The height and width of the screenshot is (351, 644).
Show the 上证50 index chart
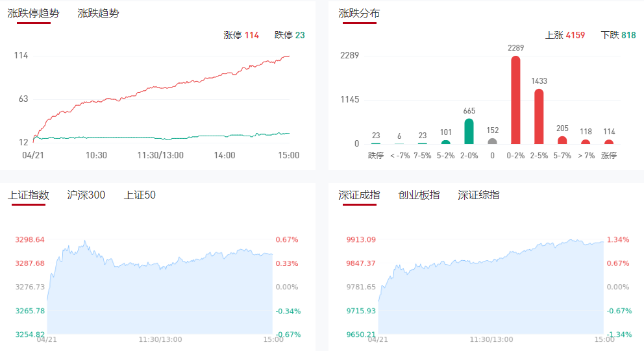coord(140,195)
